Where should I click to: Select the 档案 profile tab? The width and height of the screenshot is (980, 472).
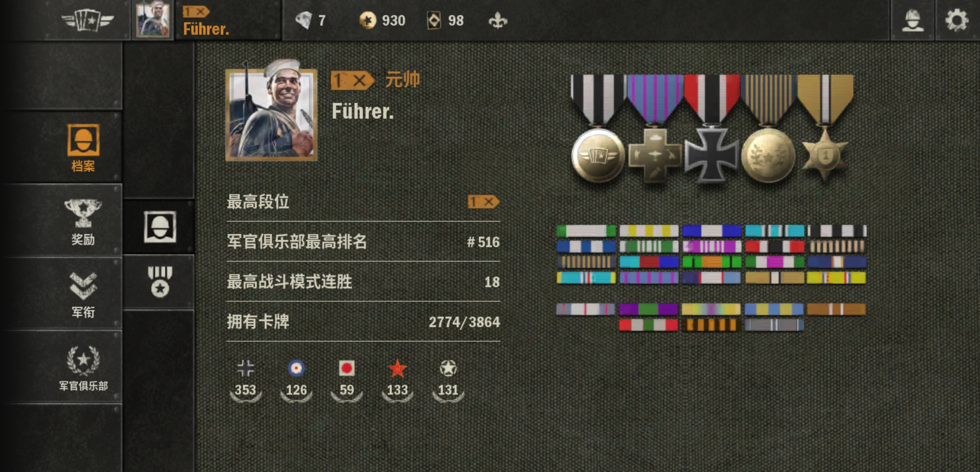pos(83,148)
